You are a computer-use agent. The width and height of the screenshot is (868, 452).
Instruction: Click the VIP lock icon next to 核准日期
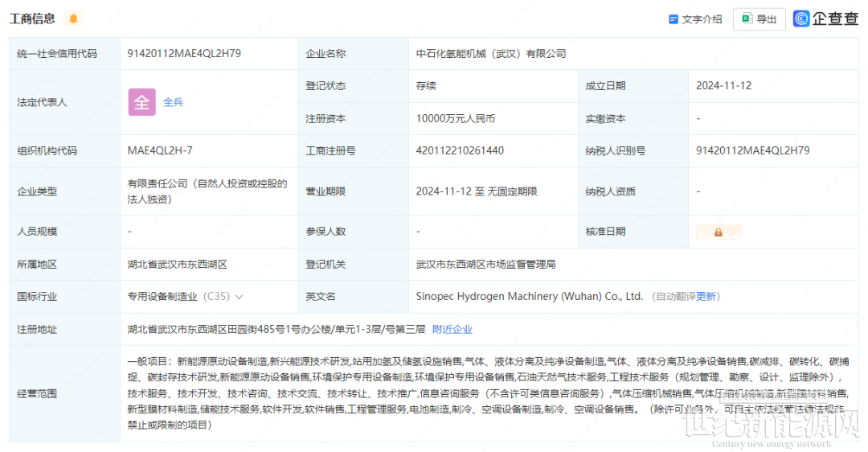pyautogui.click(x=718, y=232)
